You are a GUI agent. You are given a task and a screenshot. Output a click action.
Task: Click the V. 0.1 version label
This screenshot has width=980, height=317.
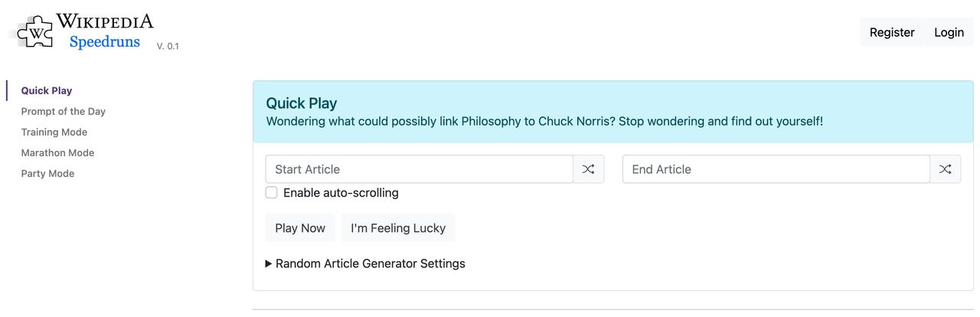pyautogui.click(x=168, y=47)
